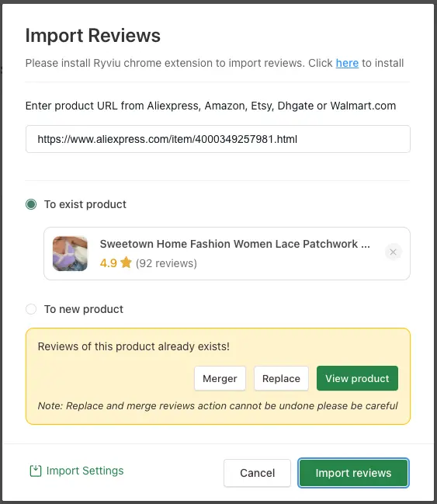
Task: Select the 'To new product' radio button
Action: 31,309
